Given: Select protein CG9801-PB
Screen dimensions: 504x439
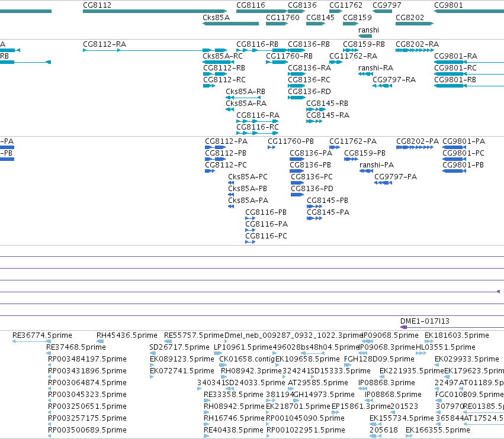Looking at the screenshot, I should 454,171.
